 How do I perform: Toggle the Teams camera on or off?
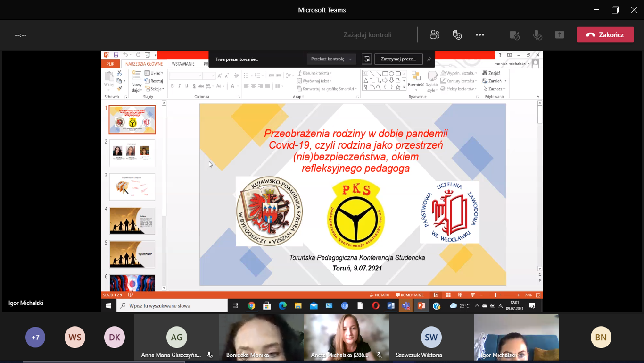click(514, 35)
